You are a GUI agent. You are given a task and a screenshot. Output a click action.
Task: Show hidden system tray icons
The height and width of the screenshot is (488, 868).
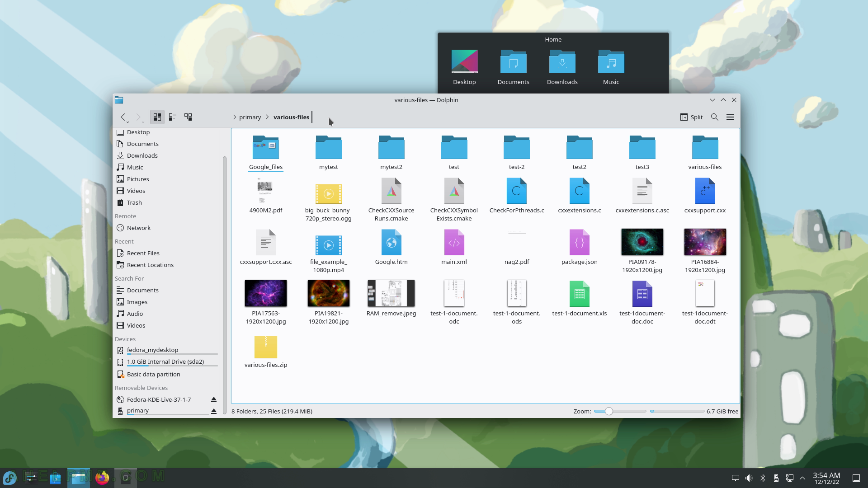click(802, 478)
